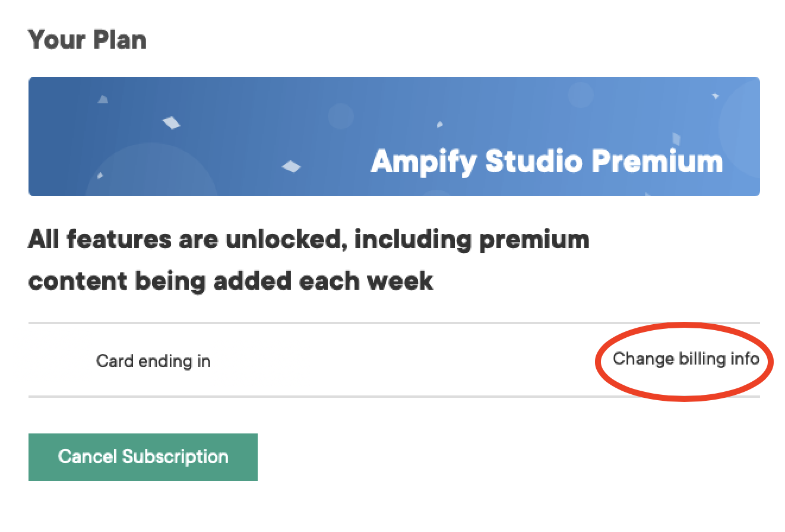
Task: Click the Card ending in label
Action: 153,361
